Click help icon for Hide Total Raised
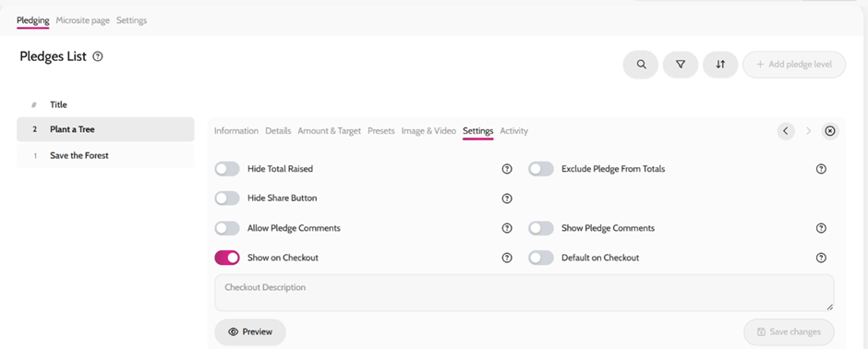 507,169
